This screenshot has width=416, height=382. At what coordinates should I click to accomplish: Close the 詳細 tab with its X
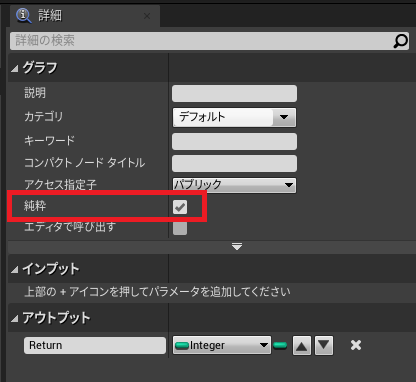147,16
